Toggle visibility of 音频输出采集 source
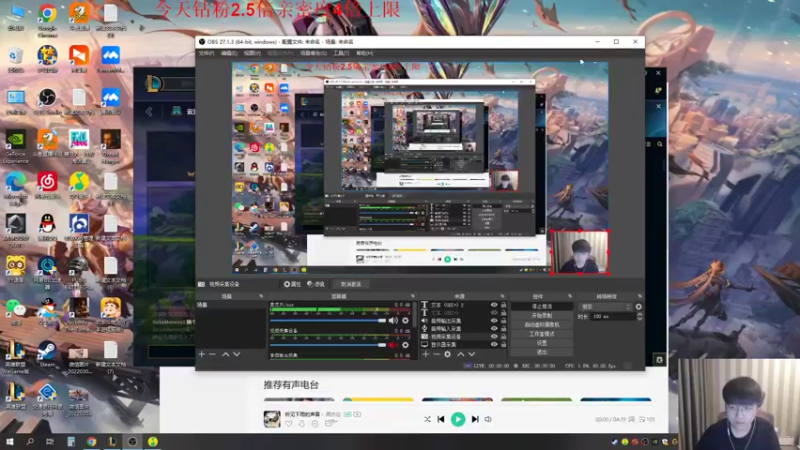The width and height of the screenshot is (800, 450). pyautogui.click(x=494, y=321)
